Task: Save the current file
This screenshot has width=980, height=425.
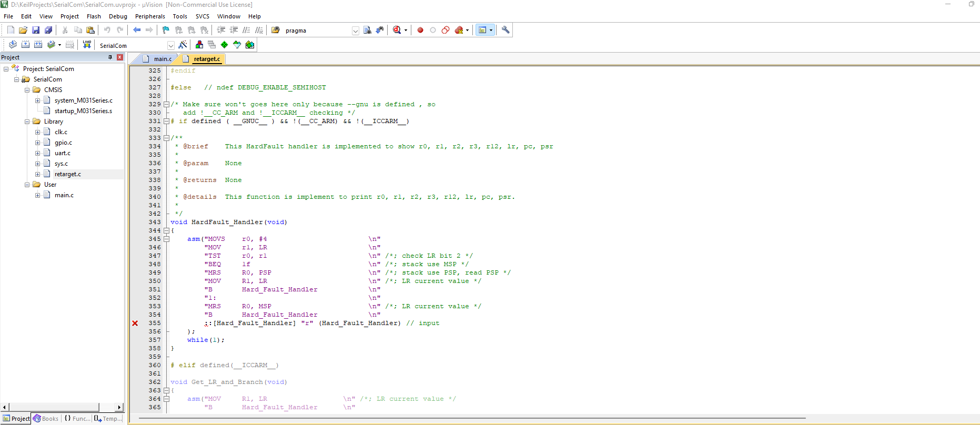Action: coord(36,30)
